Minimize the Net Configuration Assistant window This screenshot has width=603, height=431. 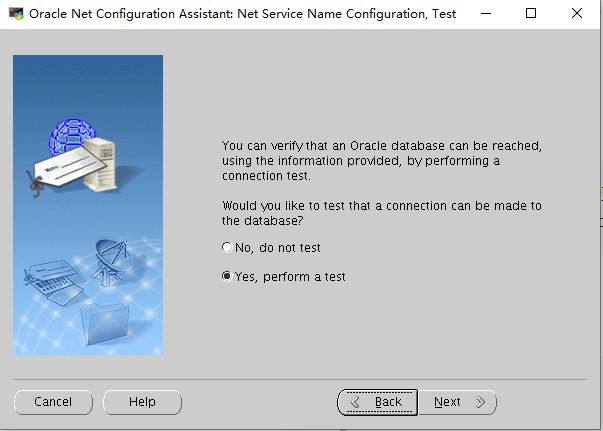[486, 13]
